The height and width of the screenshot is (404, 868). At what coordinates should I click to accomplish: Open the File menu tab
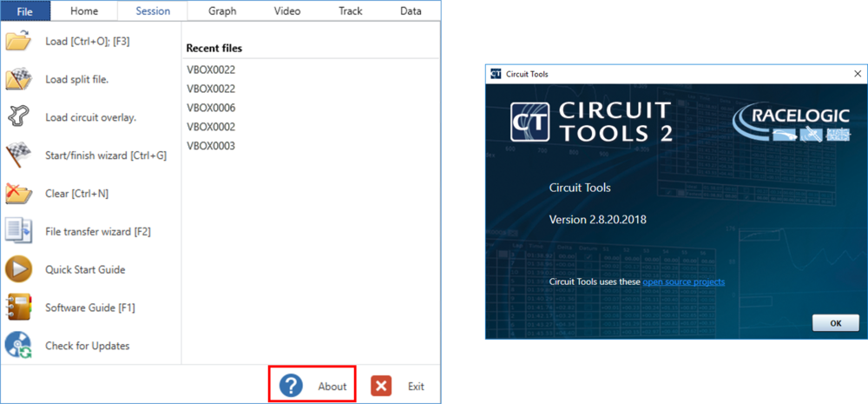[25, 11]
